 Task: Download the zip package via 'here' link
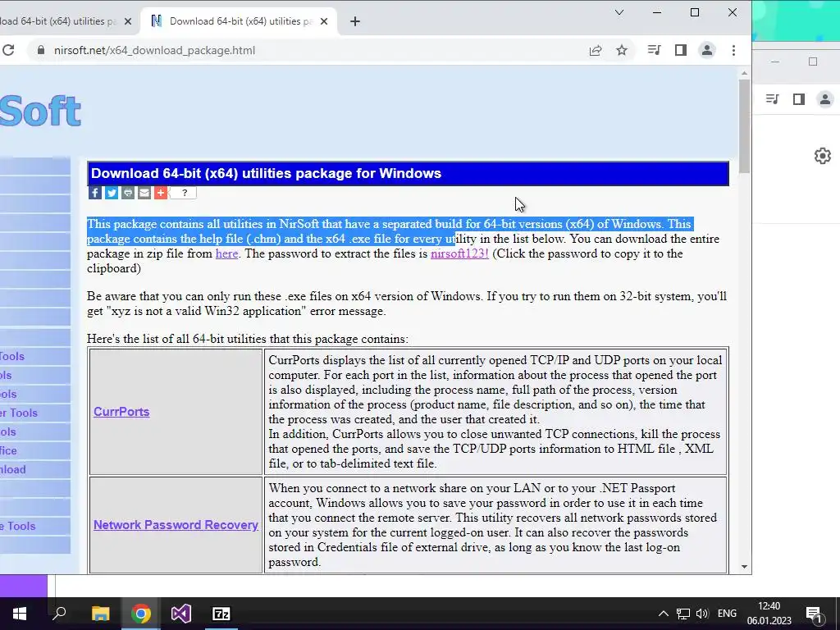tap(226, 254)
